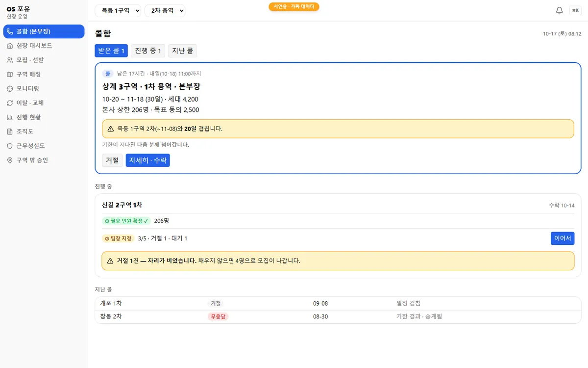Select the 받은 콜 1 tab

point(111,51)
